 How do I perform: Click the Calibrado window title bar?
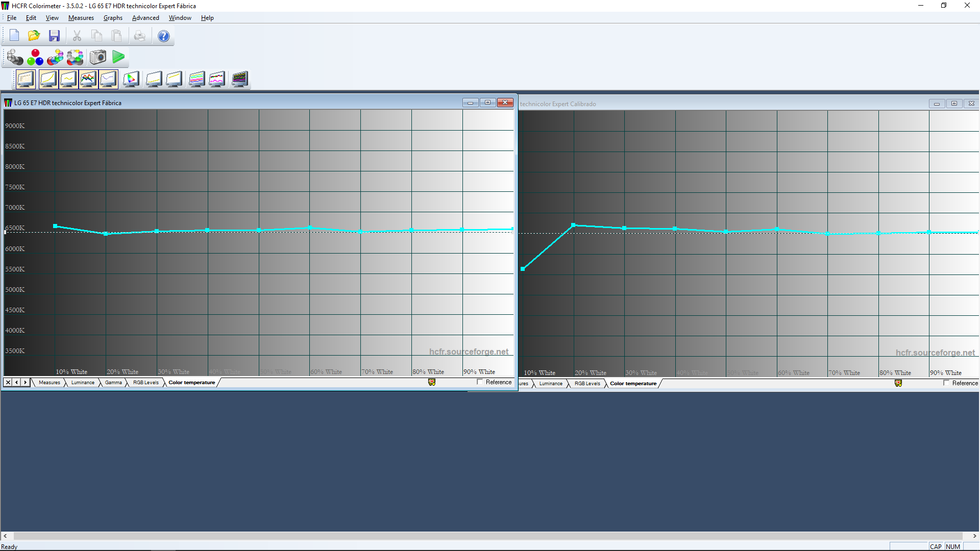click(x=715, y=104)
